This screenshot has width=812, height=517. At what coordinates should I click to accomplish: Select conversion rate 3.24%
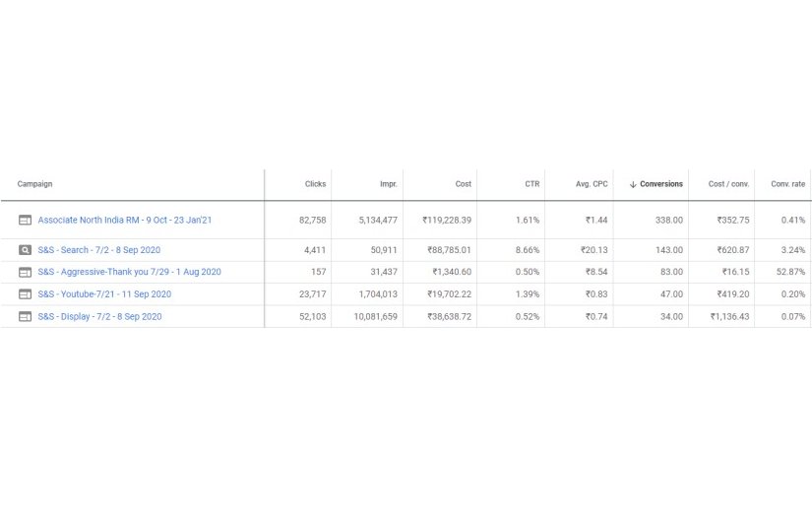tap(793, 250)
